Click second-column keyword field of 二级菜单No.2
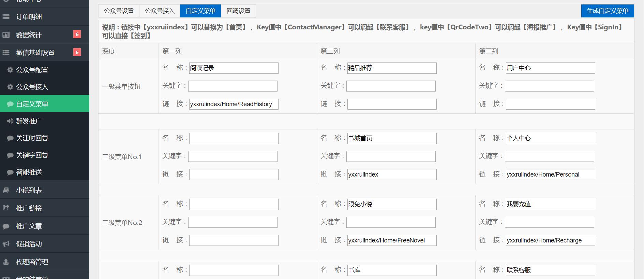 [x=391, y=222]
